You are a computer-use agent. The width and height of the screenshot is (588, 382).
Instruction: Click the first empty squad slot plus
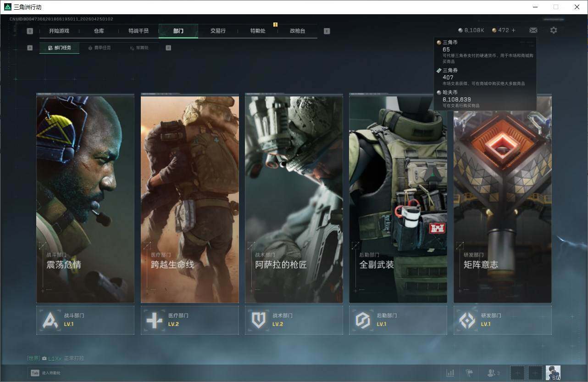click(x=517, y=373)
